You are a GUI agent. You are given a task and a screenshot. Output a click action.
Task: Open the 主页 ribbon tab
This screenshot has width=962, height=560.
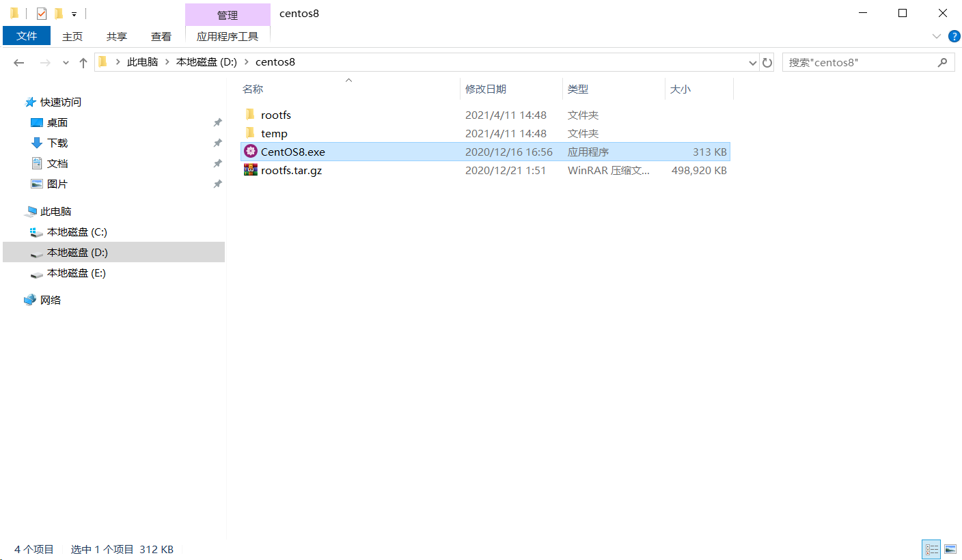coord(72,37)
